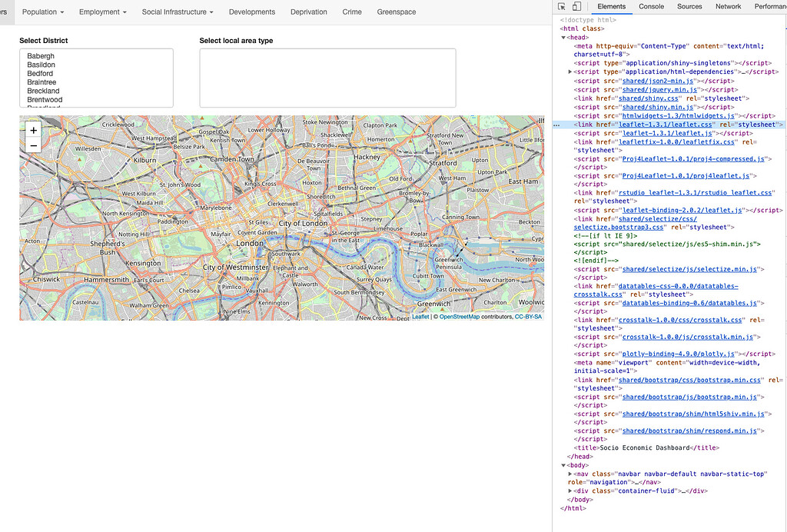Viewport: 787px width, 532px height.
Task: Zoom out on the map
Action: click(33, 145)
